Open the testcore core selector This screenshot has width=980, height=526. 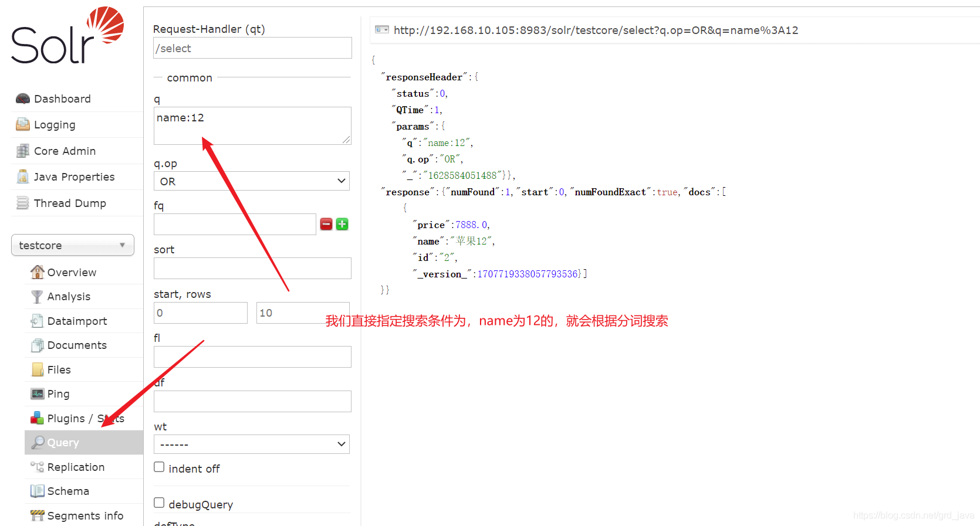(73, 245)
